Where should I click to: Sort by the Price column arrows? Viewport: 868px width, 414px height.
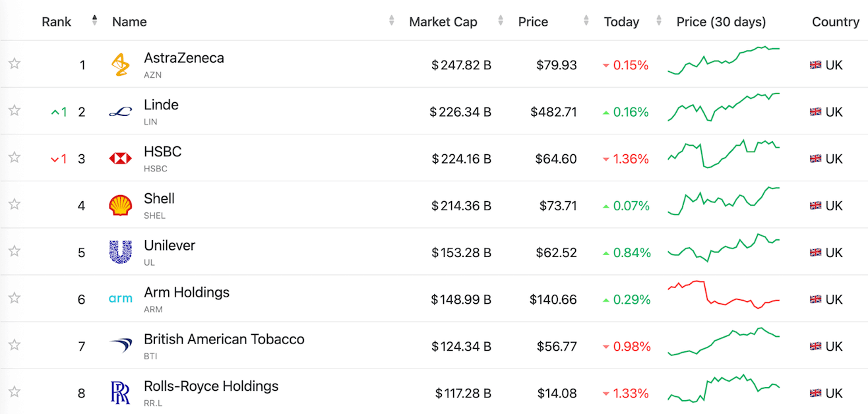[586, 21]
